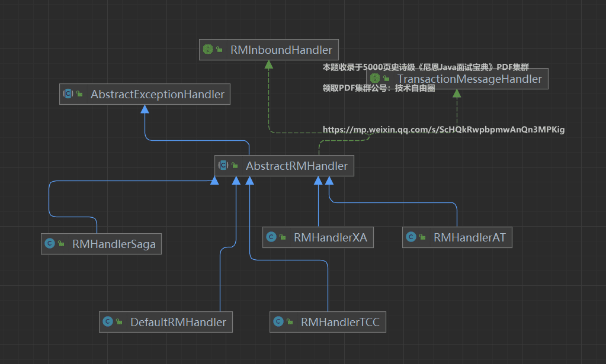Click the visibility icon next to AbstractRMHandler

(235, 165)
